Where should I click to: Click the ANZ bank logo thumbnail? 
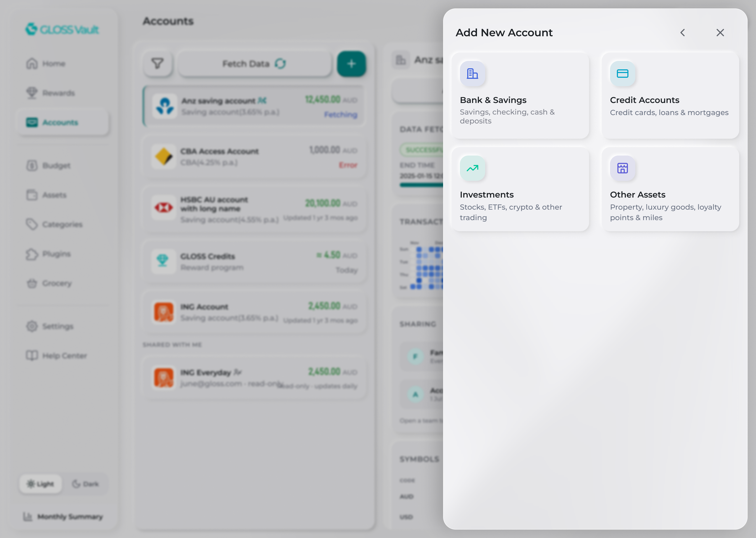(x=165, y=106)
